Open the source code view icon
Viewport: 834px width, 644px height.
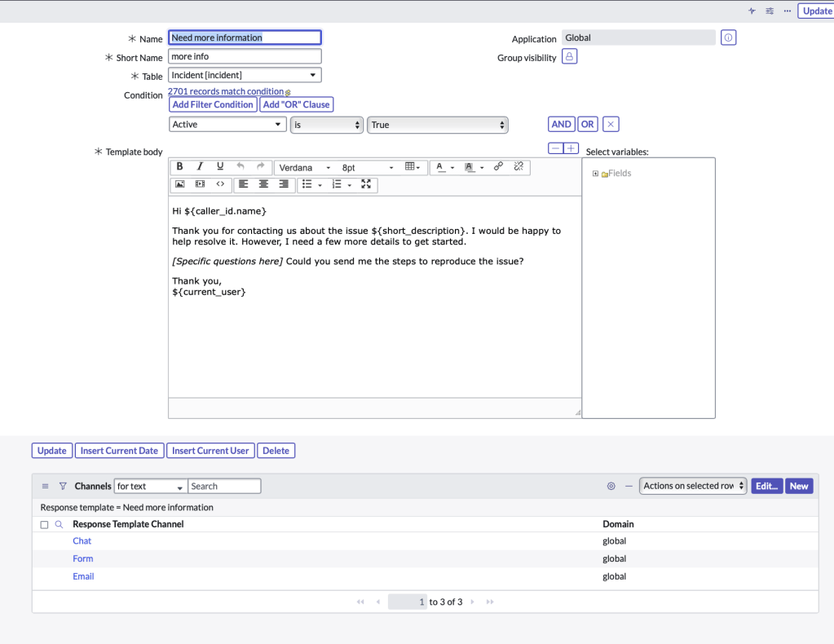220,184
